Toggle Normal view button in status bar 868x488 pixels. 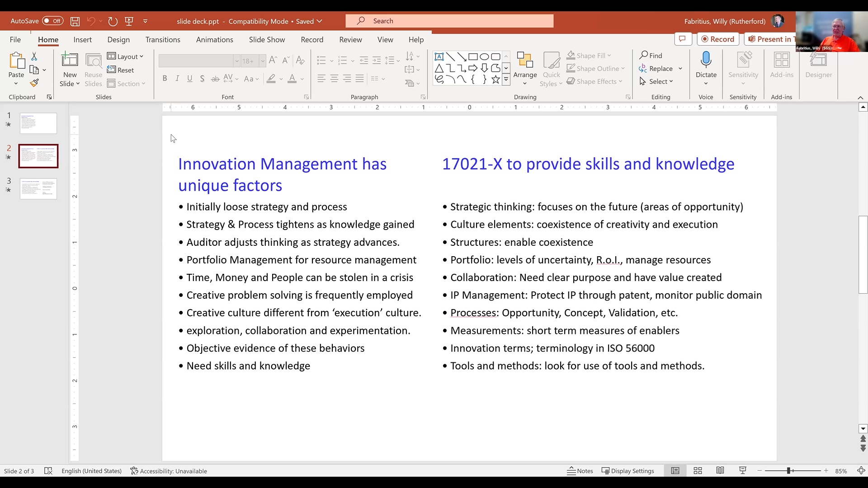pos(675,471)
